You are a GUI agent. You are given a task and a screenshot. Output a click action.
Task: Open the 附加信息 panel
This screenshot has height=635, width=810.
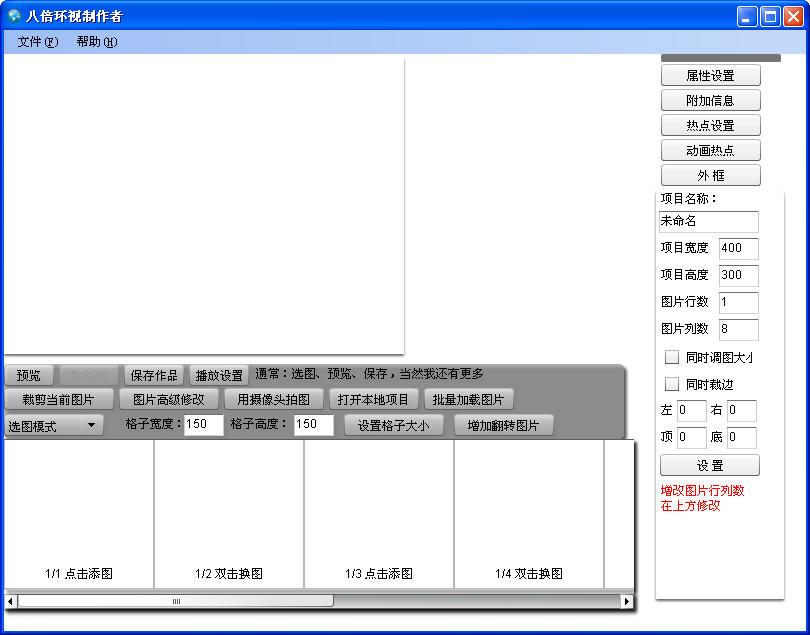[x=710, y=99]
